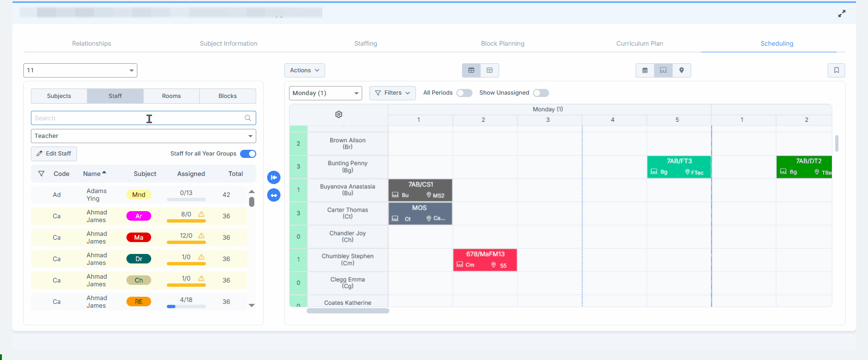Click the timetable horizontal scrollbar
This screenshot has height=360, width=868.
click(x=347, y=311)
